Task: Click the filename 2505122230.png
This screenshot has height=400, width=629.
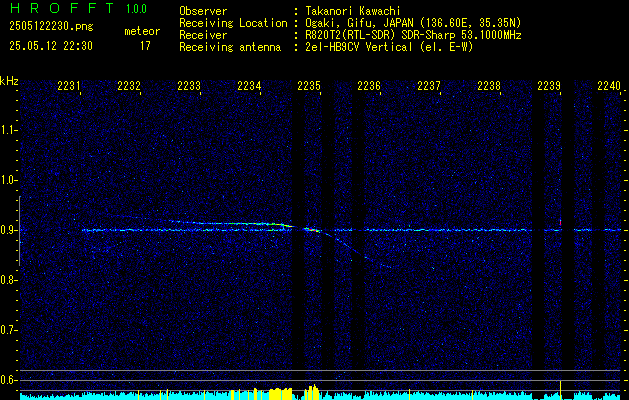Action: (x=51, y=27)
